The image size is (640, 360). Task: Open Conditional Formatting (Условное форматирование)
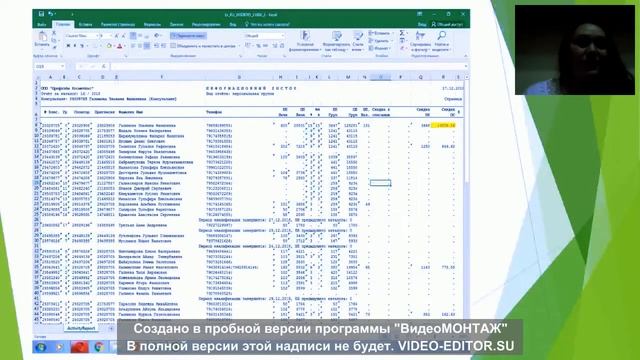pyautogui.click(x=305, y=41)
